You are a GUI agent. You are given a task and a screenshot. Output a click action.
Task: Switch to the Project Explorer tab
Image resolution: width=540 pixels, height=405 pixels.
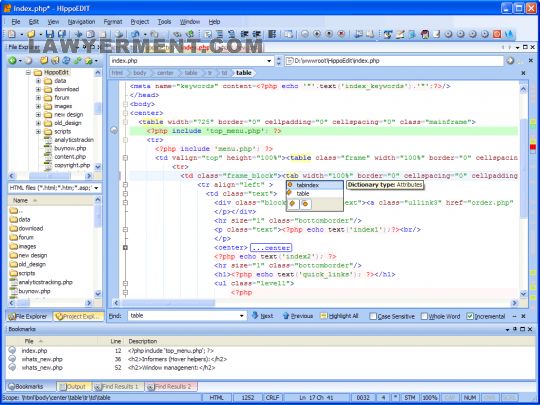79,316
